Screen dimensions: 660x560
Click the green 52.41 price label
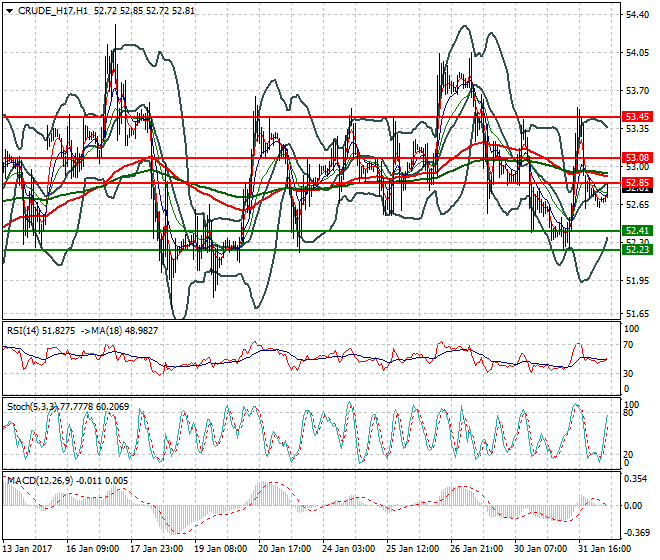(x=637, y=231)
